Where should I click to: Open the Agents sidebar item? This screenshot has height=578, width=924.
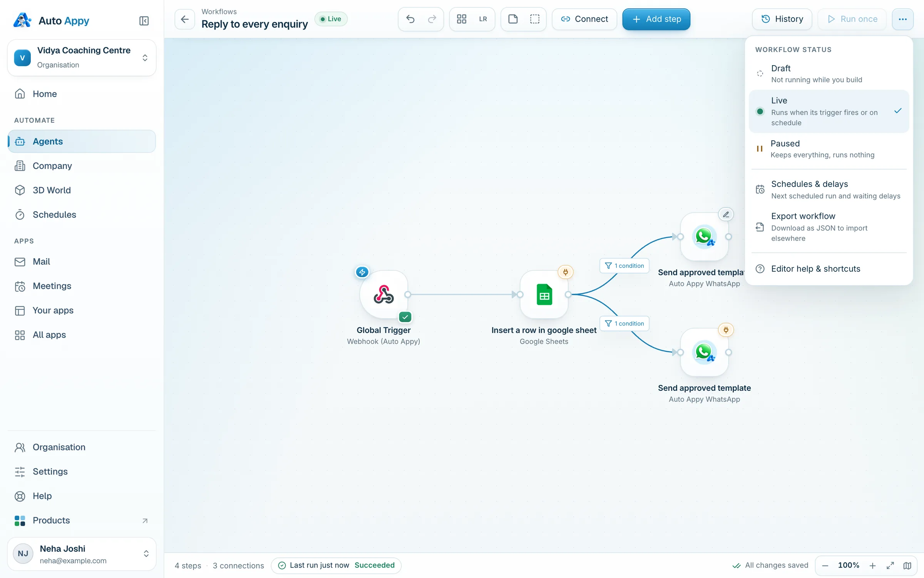coord(82,141)
